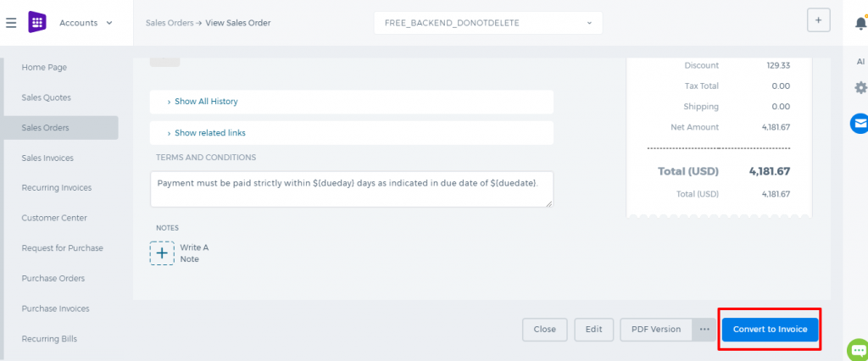The width and height of the screenshot is (868, 361).
Task: Go to Sales Invoices in sidebar
Action: [x=47, y=158]
